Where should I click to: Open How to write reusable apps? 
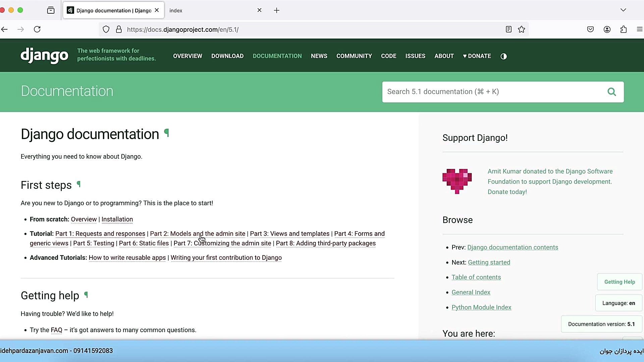pyautogui.click(x=127, y=258)
